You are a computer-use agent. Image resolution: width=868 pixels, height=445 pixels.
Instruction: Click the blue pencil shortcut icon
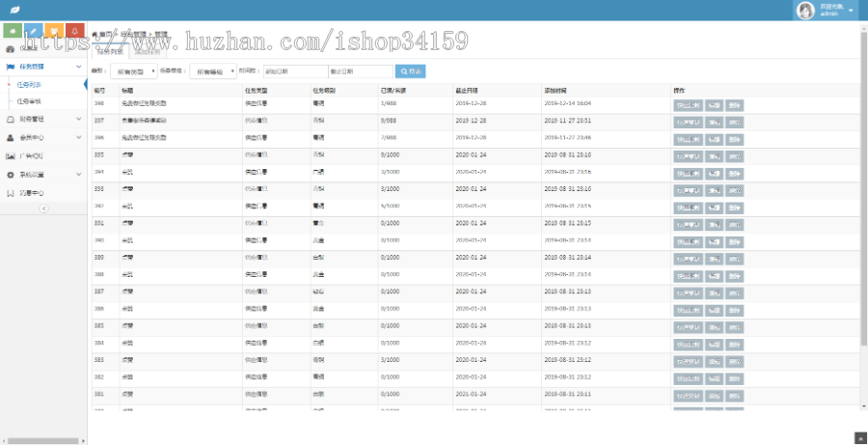(33, 30)
